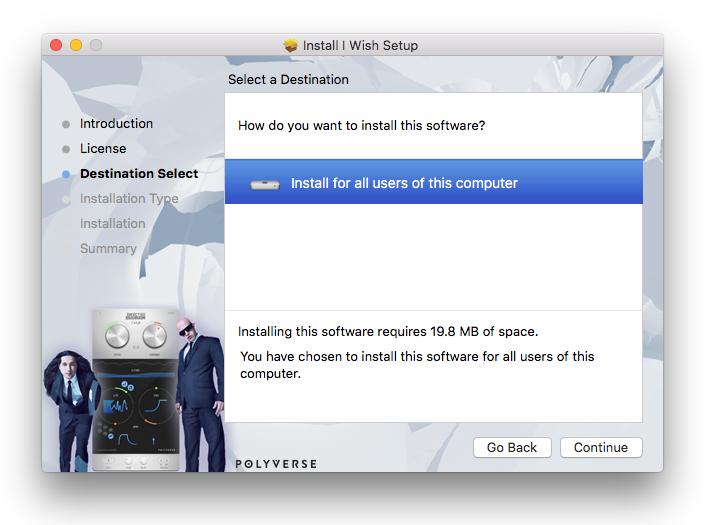Close the installer window with red button
This screenshot has height=525, width=709.
tap(56, 45)
